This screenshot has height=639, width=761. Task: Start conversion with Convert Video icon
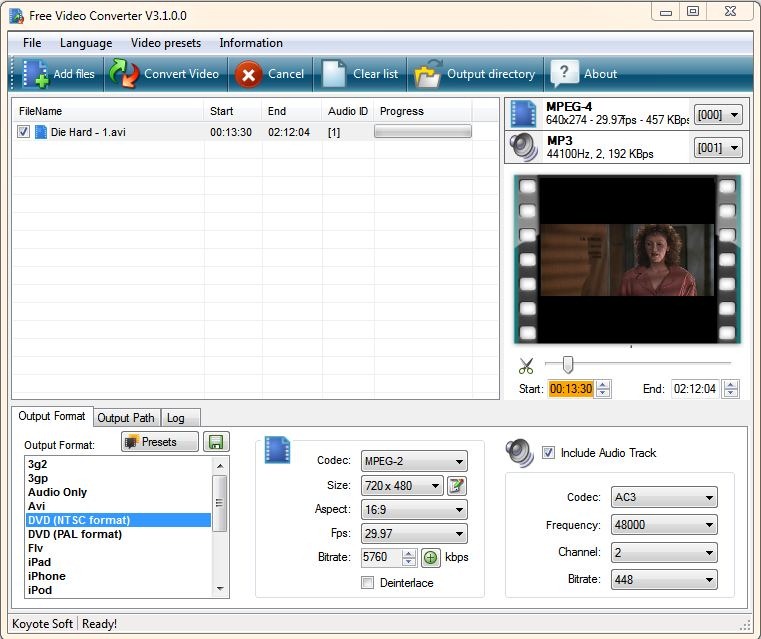(124, 74)
